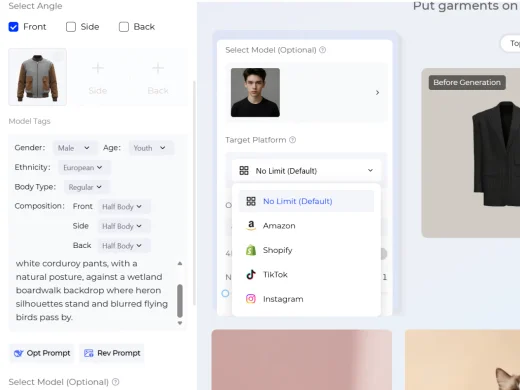The image size is (520, 390).
Task: Click the Model Tags heading
Action: (30, 121)
